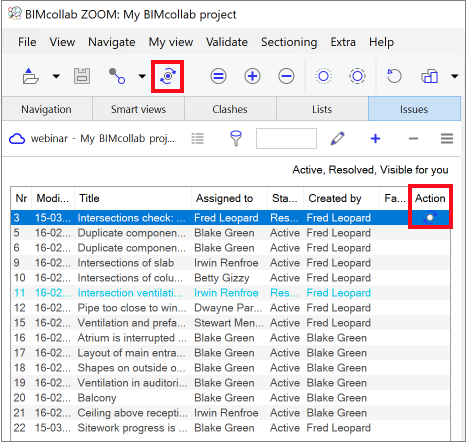Viewport: 466px width, 443px height.
Task: Open the My view menu
Action: click(171, 42)
